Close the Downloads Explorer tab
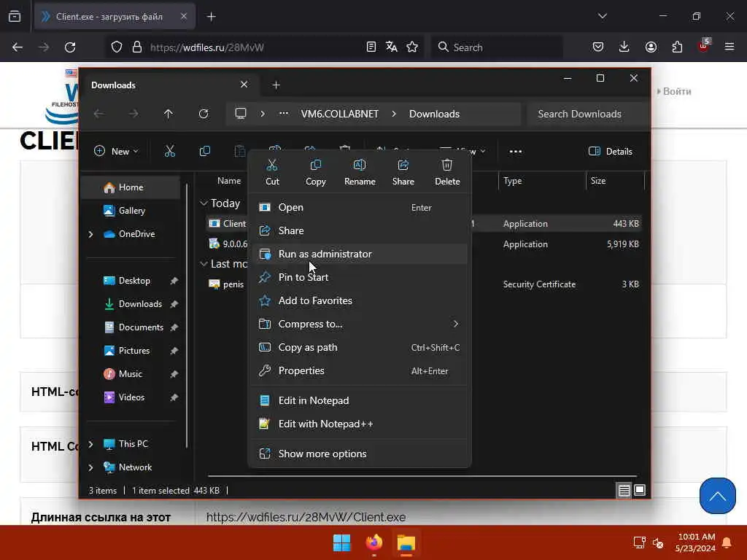 244,85
